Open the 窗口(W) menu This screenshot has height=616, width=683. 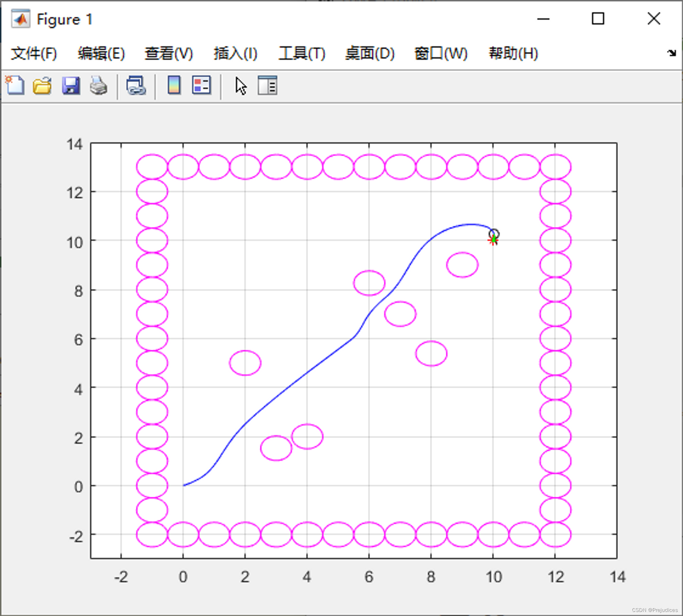coord(441,54)
